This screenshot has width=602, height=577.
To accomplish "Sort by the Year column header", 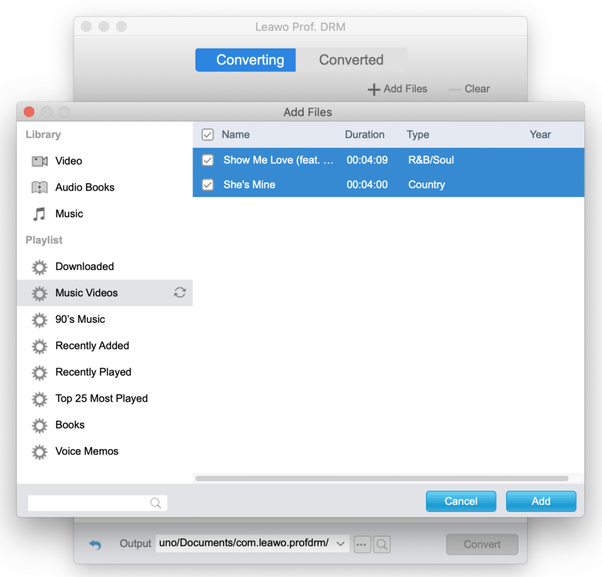I will [540, 135].
